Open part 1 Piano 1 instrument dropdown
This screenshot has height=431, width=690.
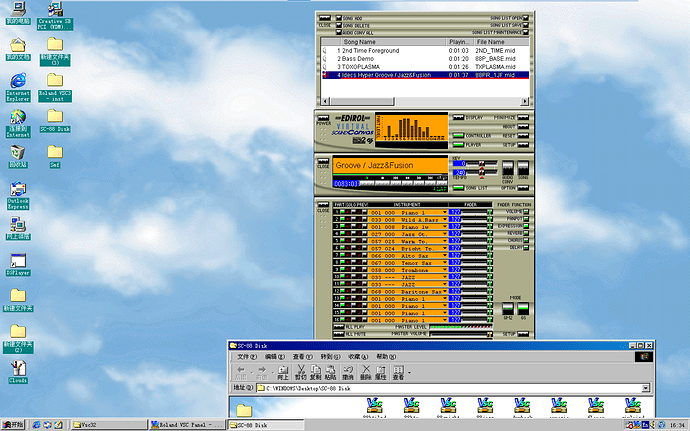coord(445,213)
